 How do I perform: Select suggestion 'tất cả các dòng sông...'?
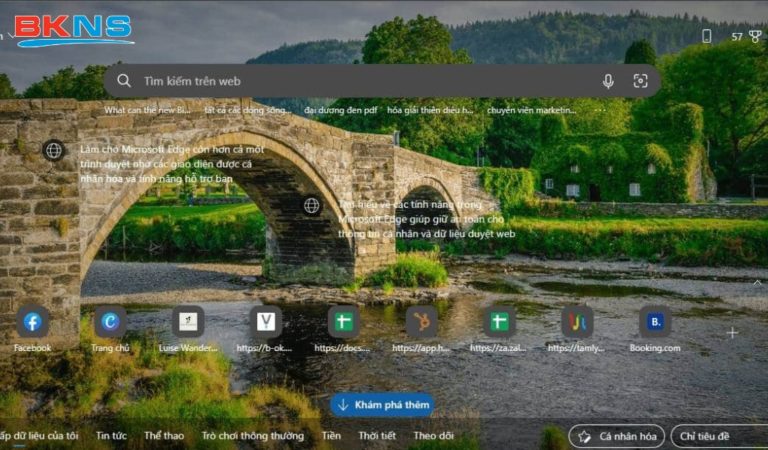[x=248, y=110]
